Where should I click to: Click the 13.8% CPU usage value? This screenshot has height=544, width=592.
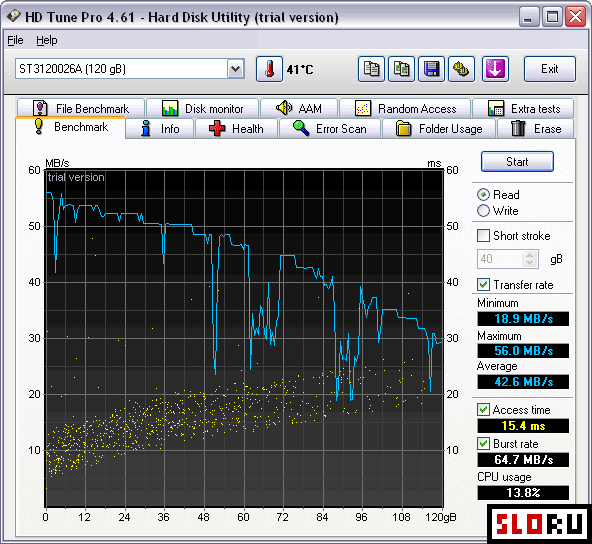pos(523,493)
